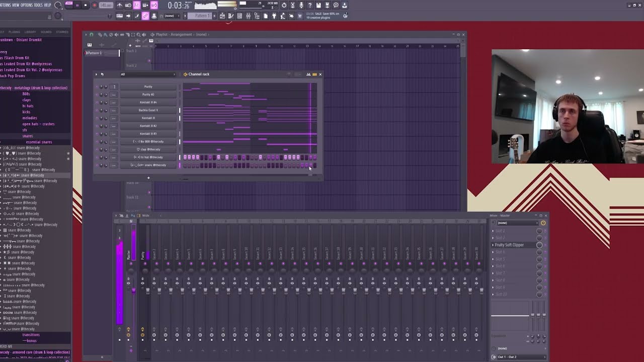Add a new pattern with the plus button
Image resolution: width=644 pixels, height=362 pixels.
[215, 16]
